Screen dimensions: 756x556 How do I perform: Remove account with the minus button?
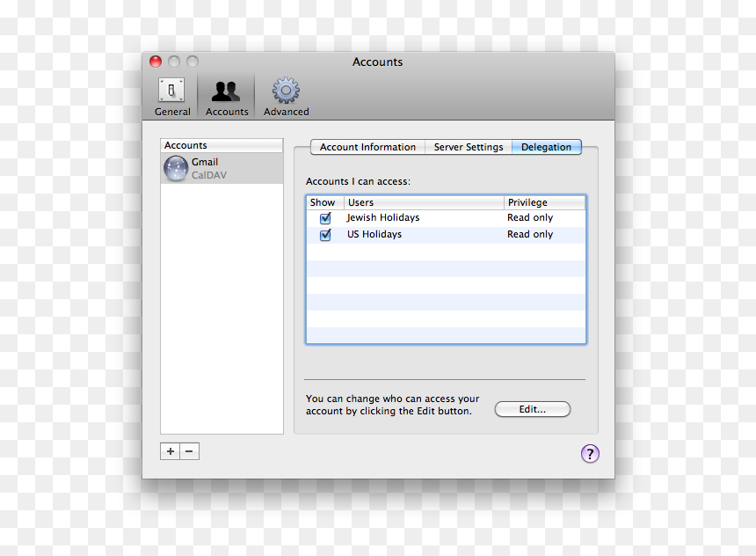point(190,451)
